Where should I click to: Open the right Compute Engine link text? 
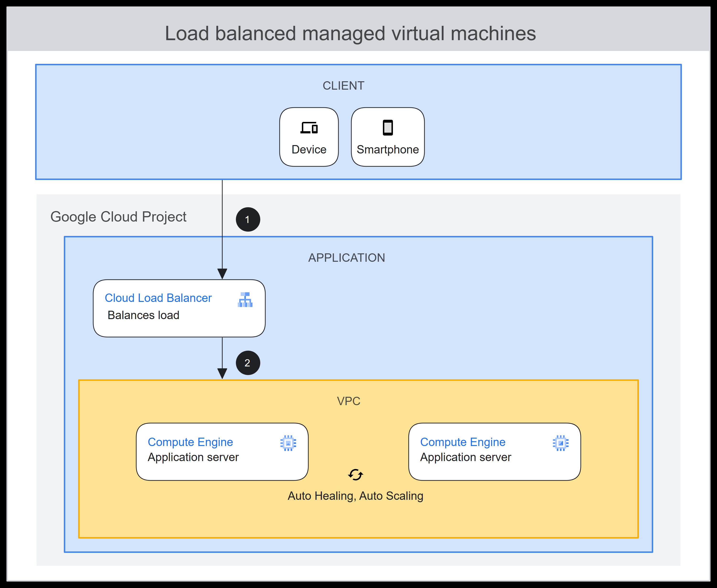463,442
